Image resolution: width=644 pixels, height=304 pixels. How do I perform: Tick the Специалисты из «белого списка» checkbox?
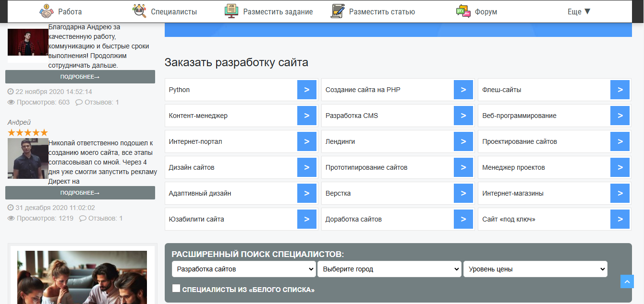(176, 288)
